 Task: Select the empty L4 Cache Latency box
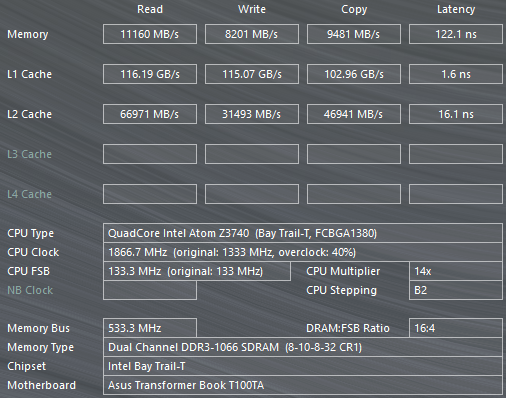point(456,194)
